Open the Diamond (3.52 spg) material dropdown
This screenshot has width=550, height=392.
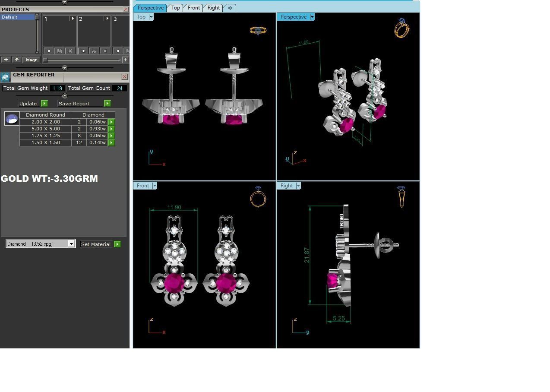[x=71, y=244]
